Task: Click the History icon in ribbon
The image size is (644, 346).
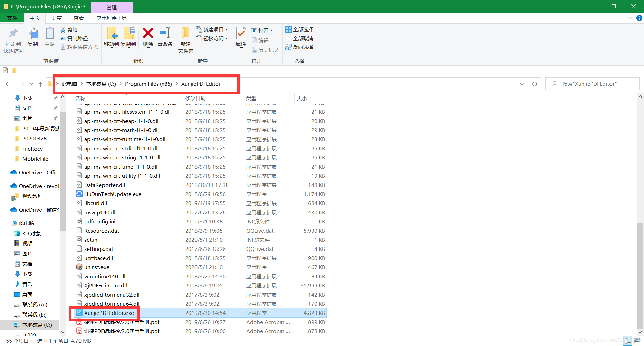Action: pyautogui.click(x=254, y=50)
